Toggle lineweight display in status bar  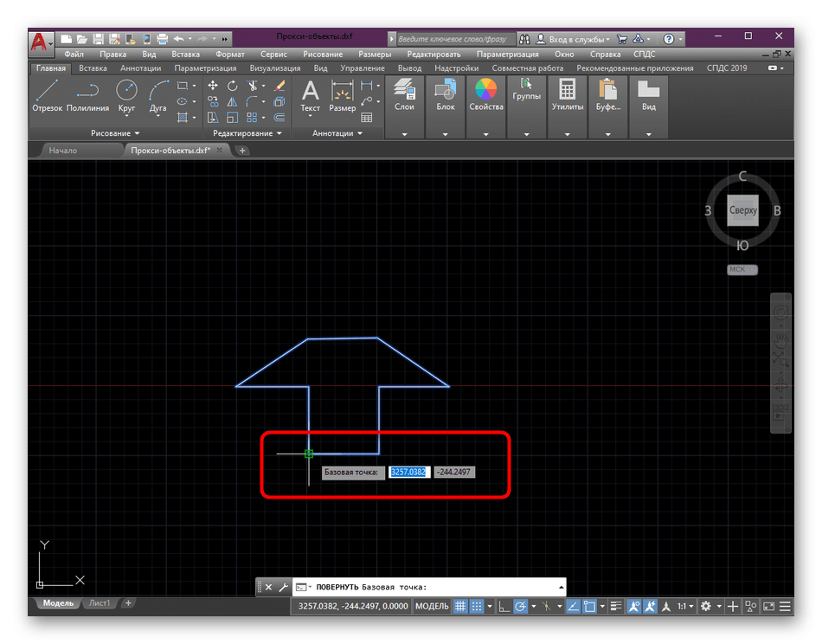pos(616,606)
